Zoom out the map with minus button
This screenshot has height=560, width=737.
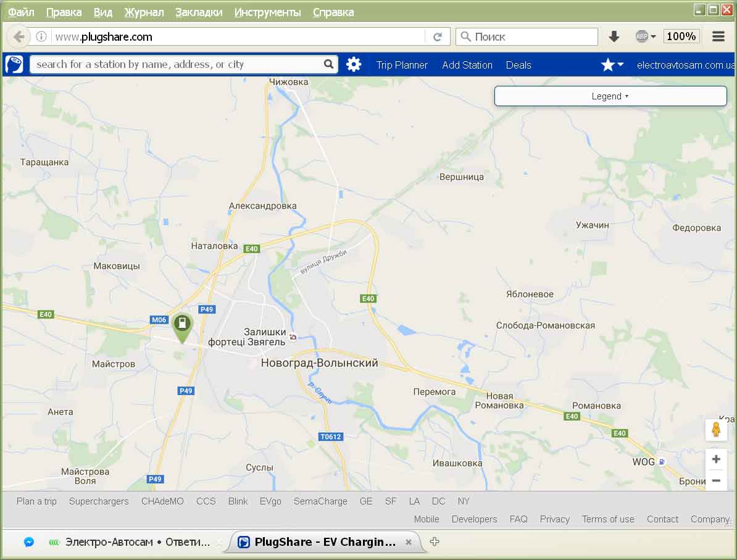coord(716,480)
